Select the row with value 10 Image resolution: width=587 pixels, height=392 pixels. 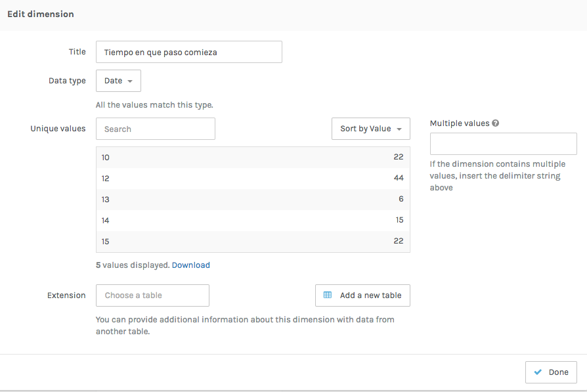(253, 158)
